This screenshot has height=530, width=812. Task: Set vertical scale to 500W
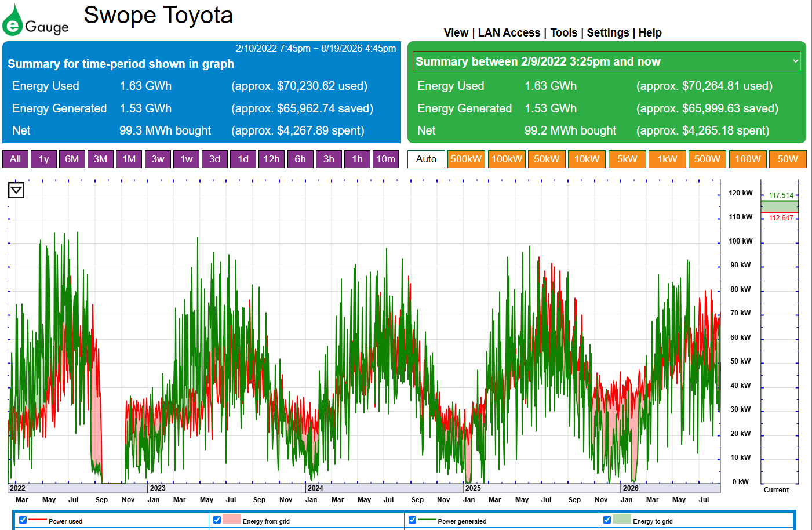pos(708,159)
